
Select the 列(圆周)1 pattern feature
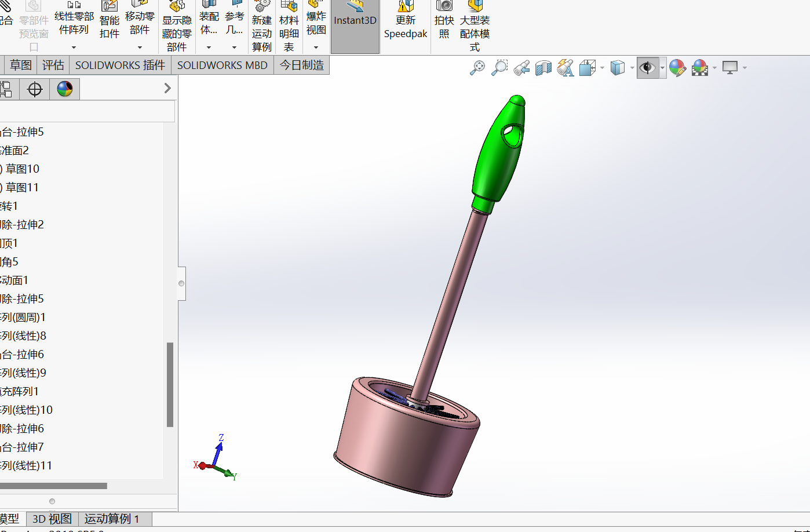[23, 317]
